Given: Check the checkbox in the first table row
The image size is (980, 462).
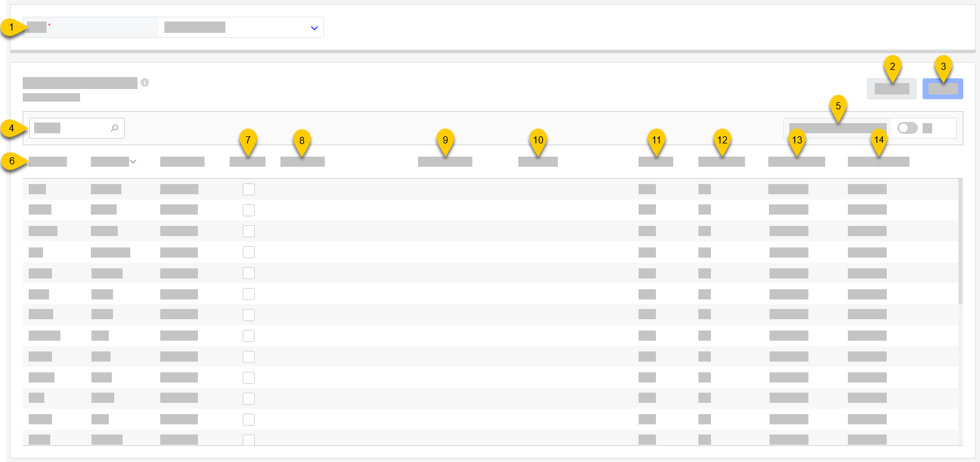Looking at the screenshot, I should tap(249, 189).
